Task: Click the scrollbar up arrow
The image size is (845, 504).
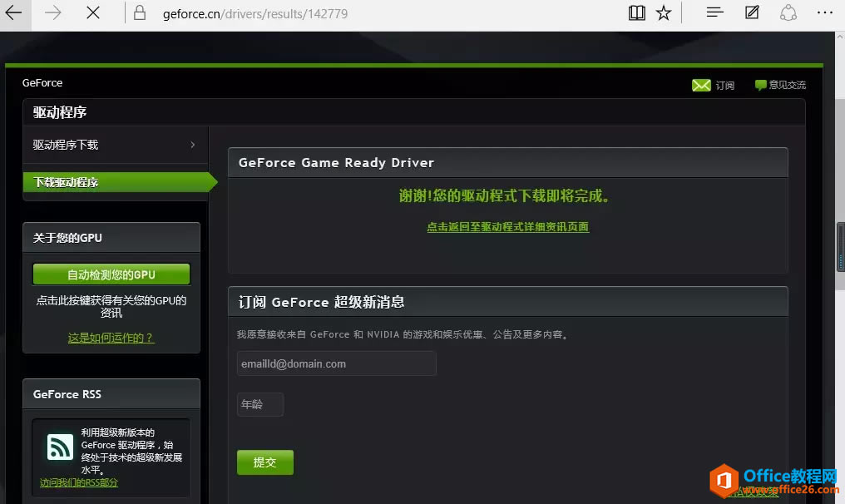Action: pos(840,37)
